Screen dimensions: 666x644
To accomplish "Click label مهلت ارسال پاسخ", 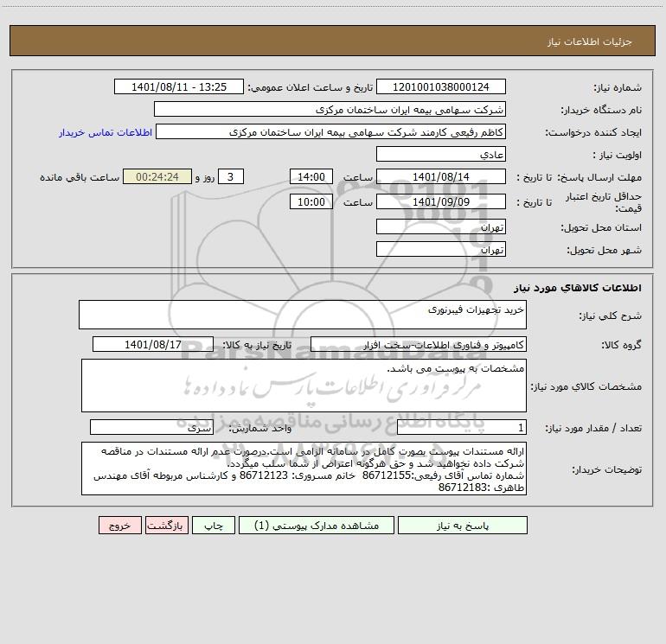I will pos(599,177).
